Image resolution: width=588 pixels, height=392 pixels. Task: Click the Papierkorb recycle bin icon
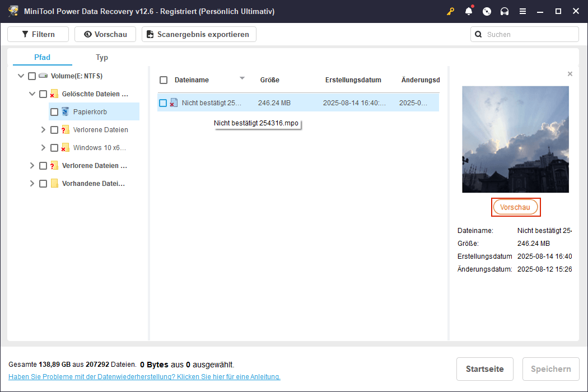pos(66,111)
